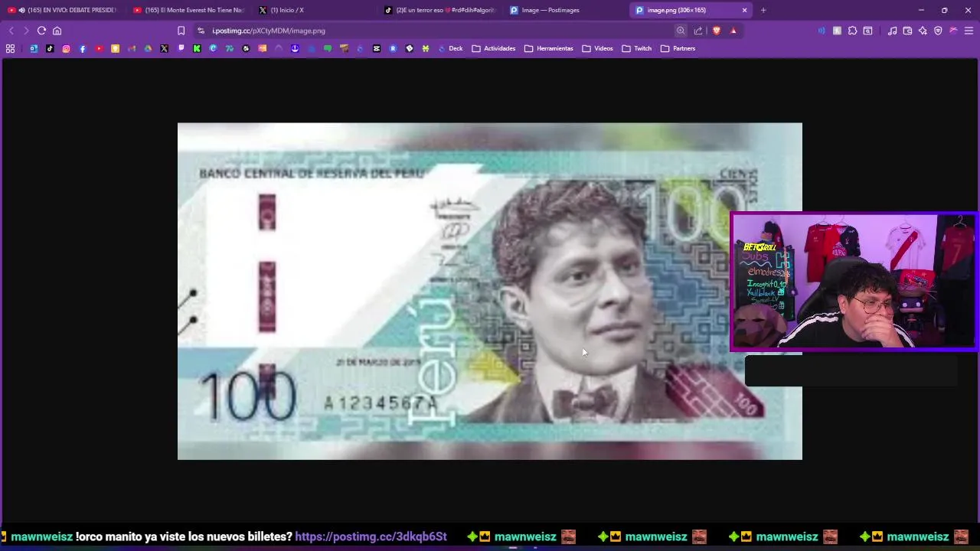Open the Twitch bookmark icon

coord(181,47)
